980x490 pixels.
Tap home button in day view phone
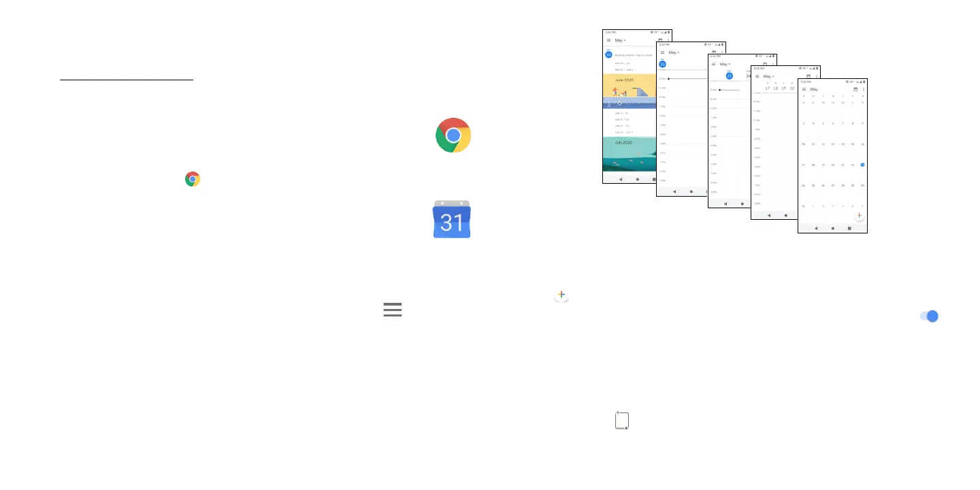(x=691, y=192)
